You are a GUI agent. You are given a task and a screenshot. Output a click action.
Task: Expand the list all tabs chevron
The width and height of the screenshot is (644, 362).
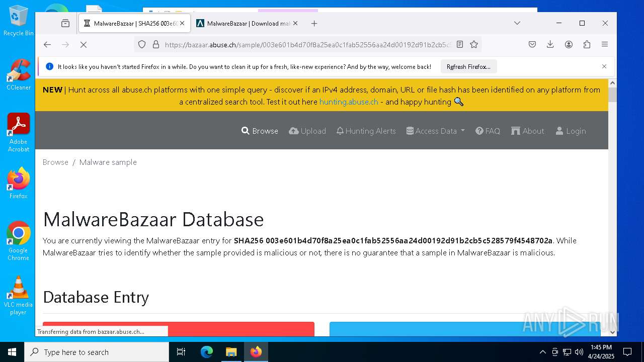(x=517, y=23)
